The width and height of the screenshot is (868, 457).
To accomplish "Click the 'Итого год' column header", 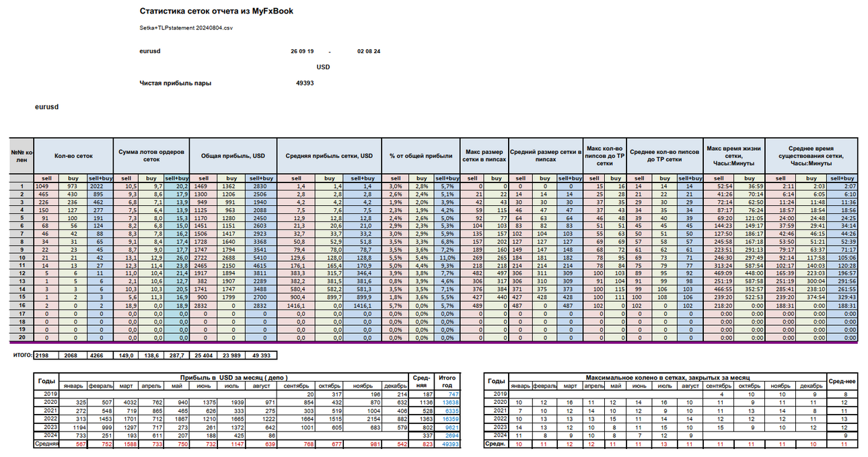I will [447, 382].
